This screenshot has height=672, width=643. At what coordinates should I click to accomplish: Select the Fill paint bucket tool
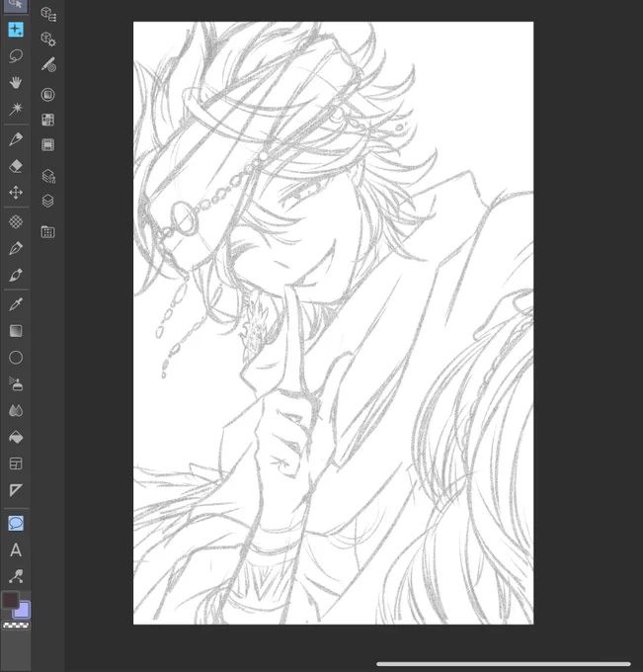(x=16, y=437)
